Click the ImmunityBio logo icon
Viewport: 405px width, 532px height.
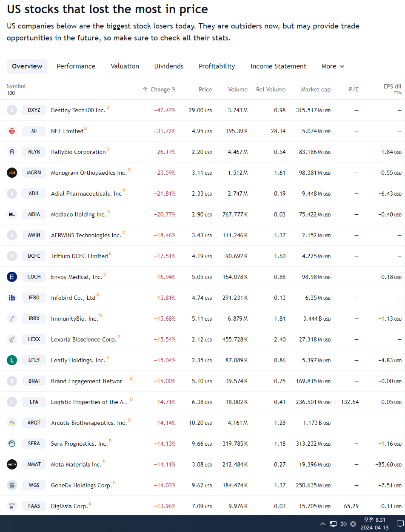coord(12,319)
